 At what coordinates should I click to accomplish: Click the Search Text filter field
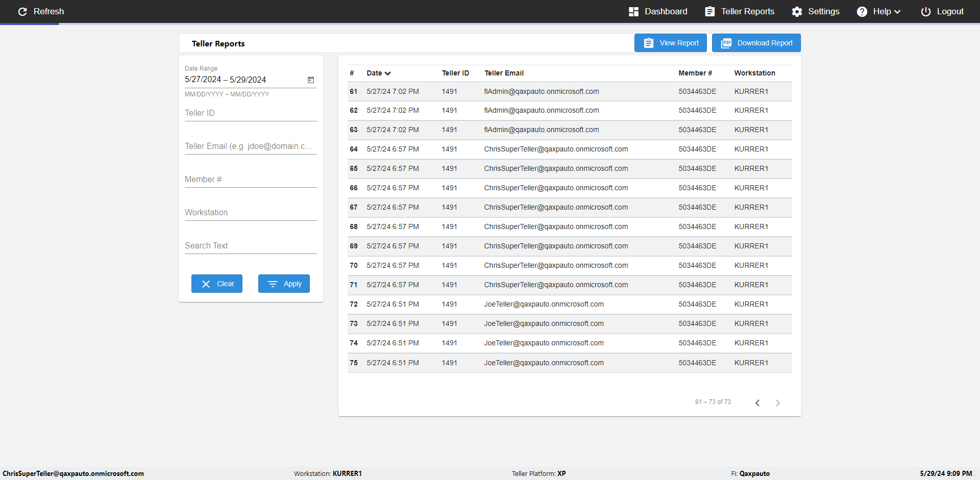coord(251,245)
